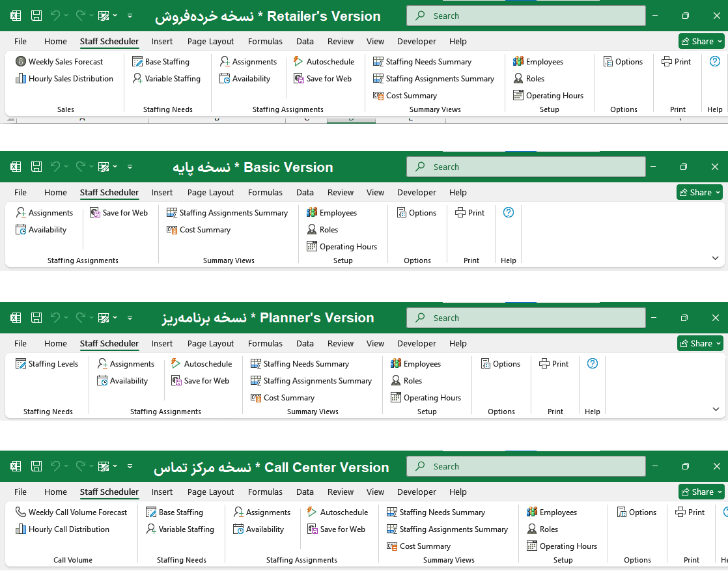Open Cost Summary in Retailer's Version
Screen dimensions: 728x573
tap(405, 96)
